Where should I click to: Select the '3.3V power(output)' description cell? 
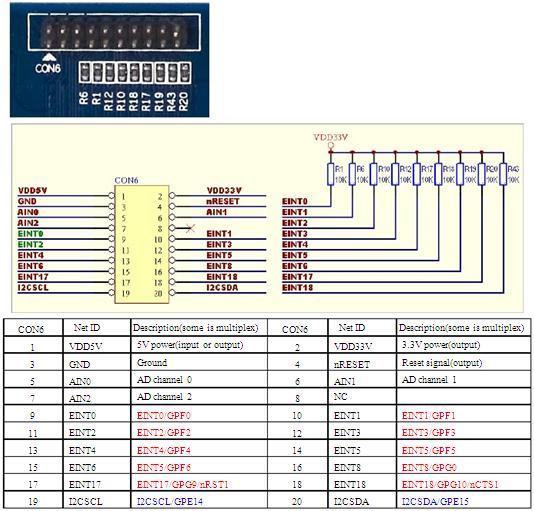pyautogui.click(x=464, y=345)
